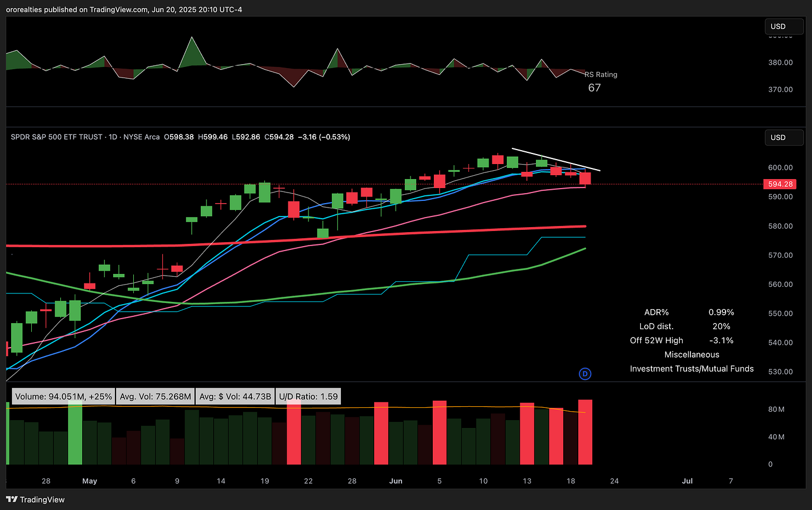This screenshot has height=510, width=812.
Task: Click the Volume: 94.051M, +25% label
Action: (x=64, y=396)
